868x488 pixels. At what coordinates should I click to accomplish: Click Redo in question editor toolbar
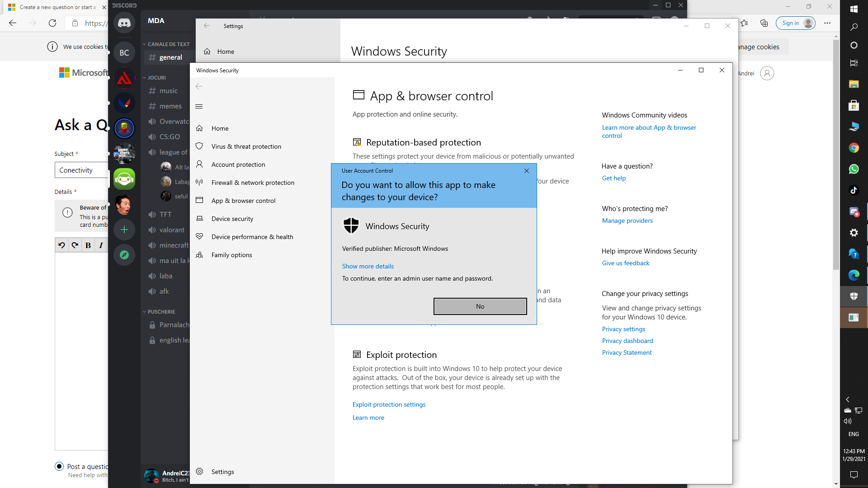pyautogui.click(x=75, y=245)
